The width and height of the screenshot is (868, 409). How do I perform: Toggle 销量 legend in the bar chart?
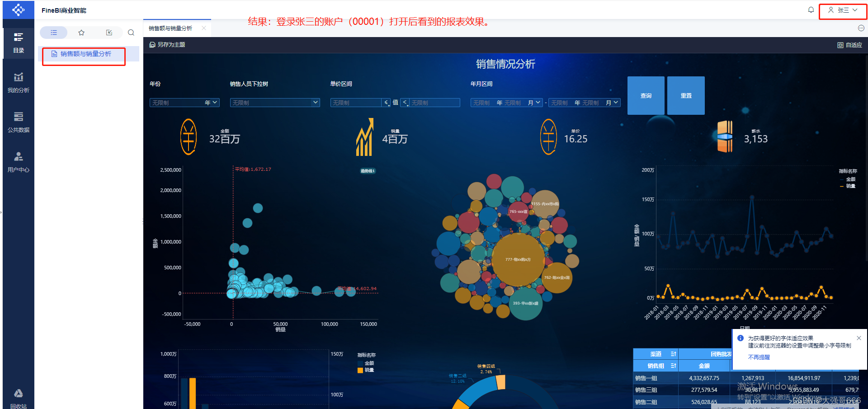[366, 370]
